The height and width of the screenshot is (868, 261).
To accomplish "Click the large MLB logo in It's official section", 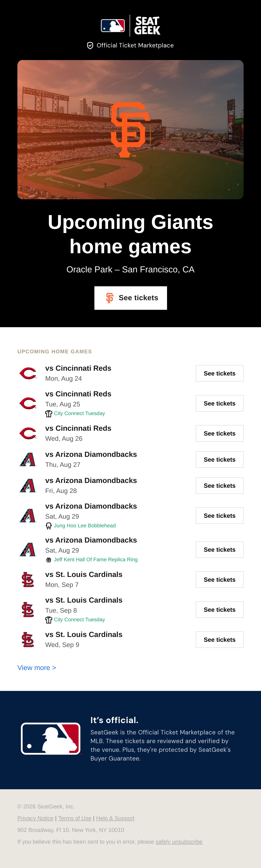I will click(x=51, y=739).
